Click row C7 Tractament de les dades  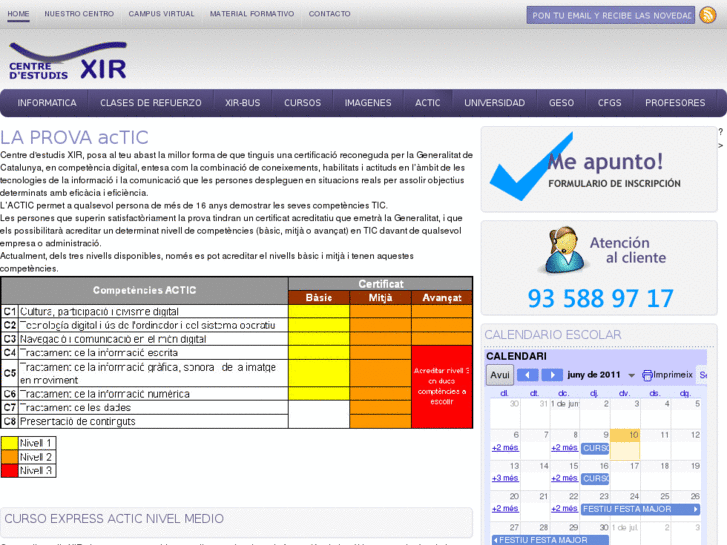145,407
